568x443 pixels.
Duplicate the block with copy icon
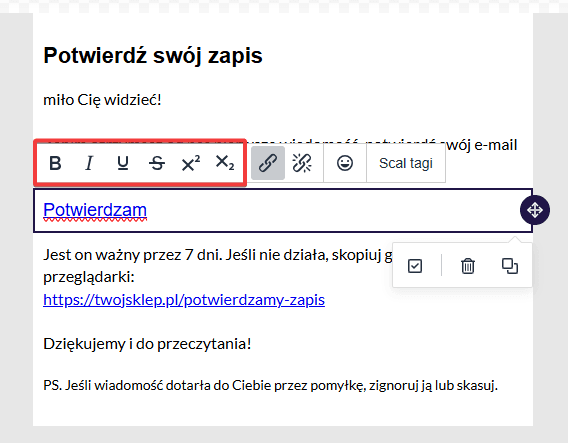(510, 266)
